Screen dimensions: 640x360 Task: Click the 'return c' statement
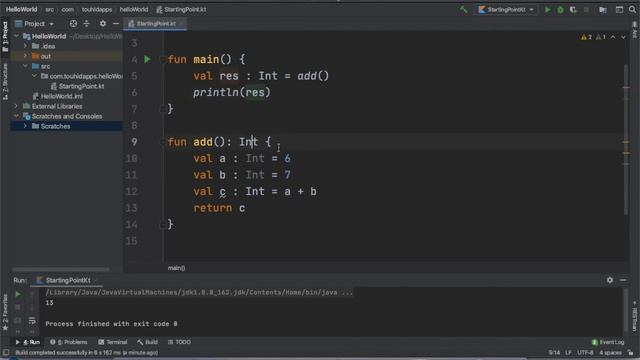point(219,208)
